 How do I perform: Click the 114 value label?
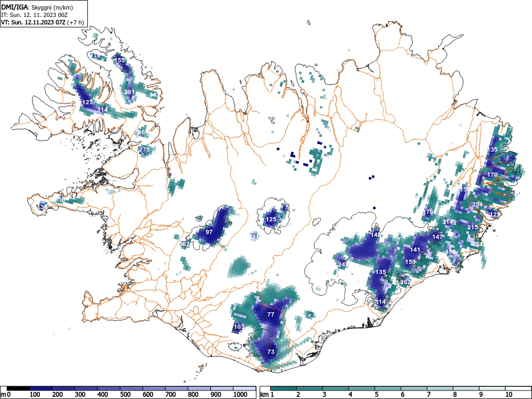[x=381, y=302]
